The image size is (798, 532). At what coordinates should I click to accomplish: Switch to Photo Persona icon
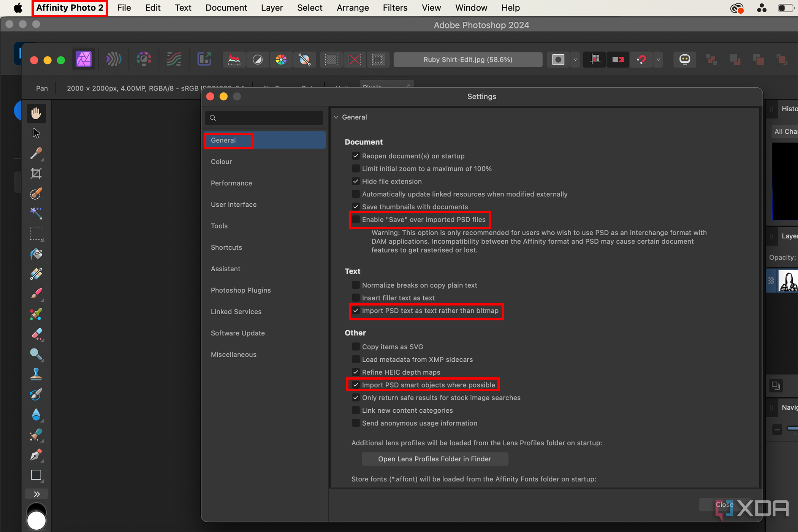click(84, 60)
